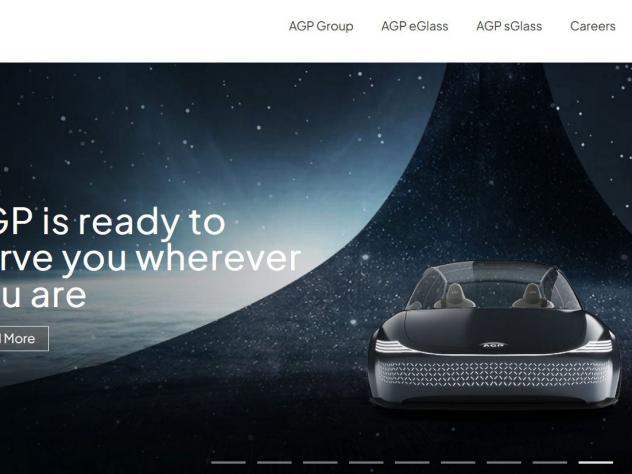Click the Read More button on hero
The height and width of the screenshot is (474, 632).
click(23, 339)
